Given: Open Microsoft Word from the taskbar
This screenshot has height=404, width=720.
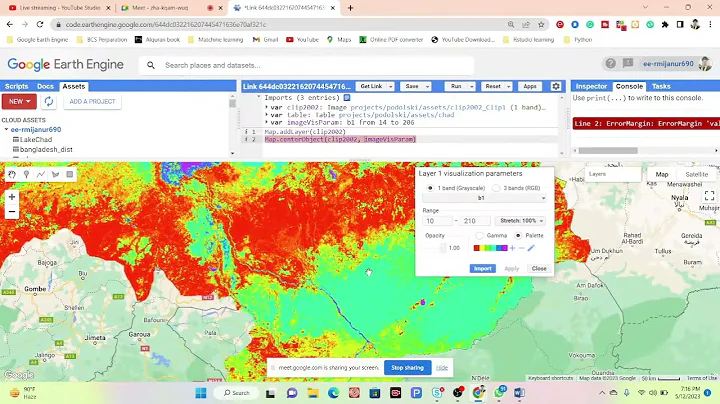Looking at the screenshot, I should point(519,393).
